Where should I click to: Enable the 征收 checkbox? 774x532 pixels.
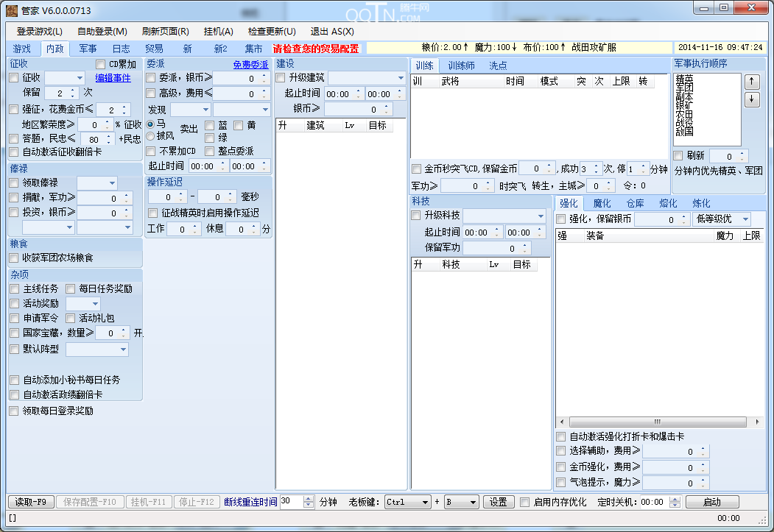click(13, 77)
